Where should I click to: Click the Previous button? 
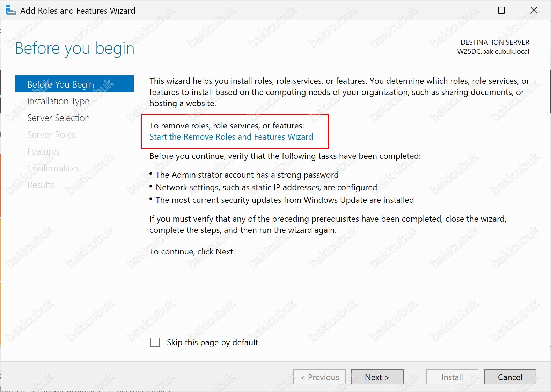click(x=319, y=377)
